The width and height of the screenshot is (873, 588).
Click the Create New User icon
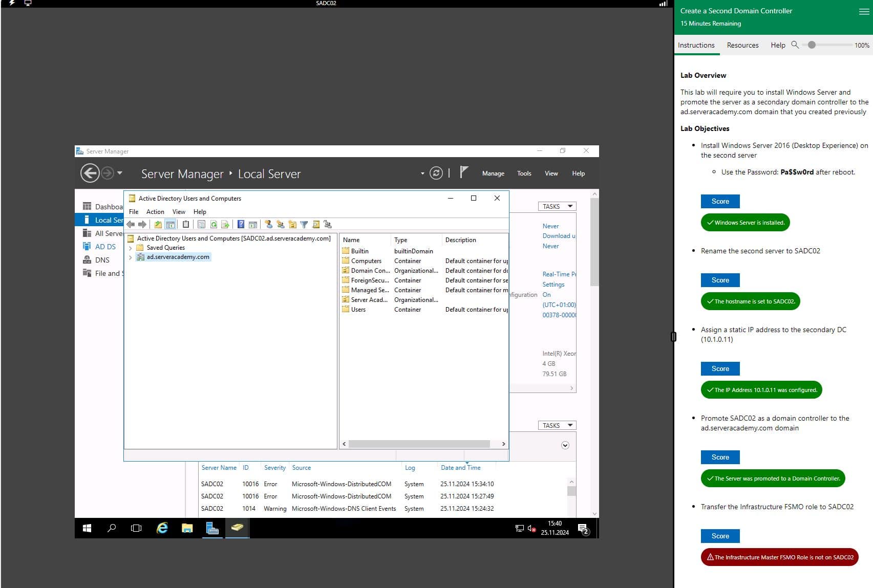click(x=268, y=225)
